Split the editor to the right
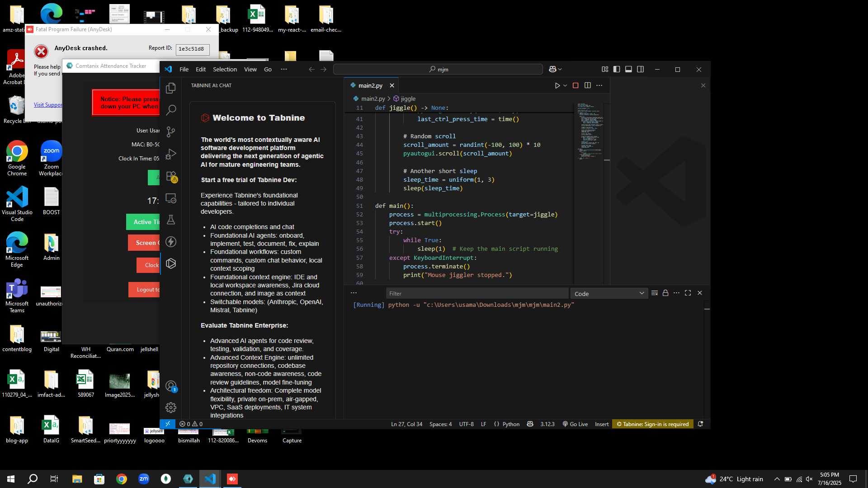Screen dimensions: 868x488 [x=587, y=85]
